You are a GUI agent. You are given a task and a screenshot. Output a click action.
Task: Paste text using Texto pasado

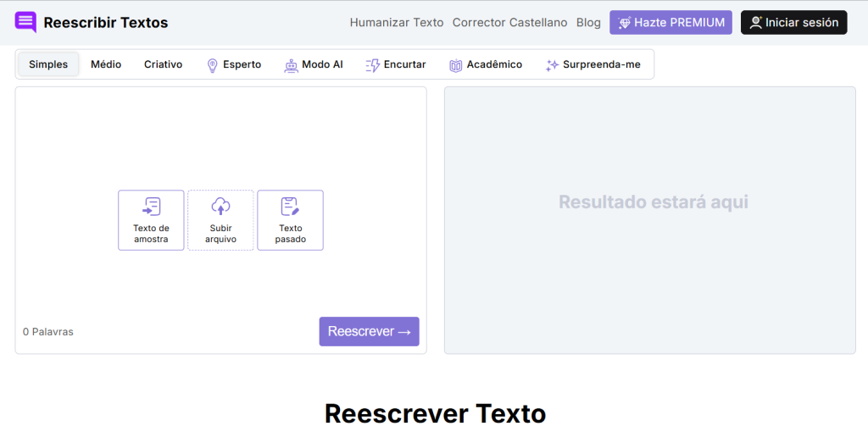point(290,220)
